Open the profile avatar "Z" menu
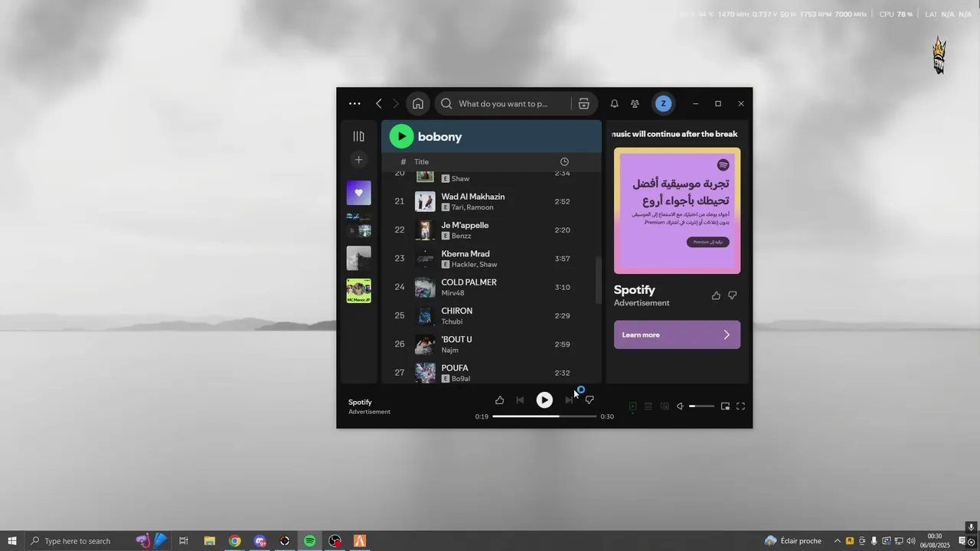 [663, 103]
